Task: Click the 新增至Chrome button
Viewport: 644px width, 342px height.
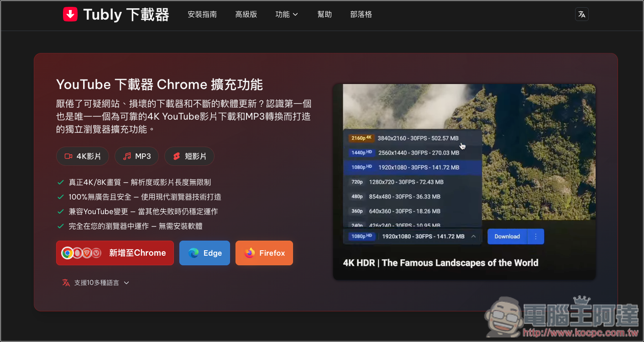Action: click(x=115, y=253)
